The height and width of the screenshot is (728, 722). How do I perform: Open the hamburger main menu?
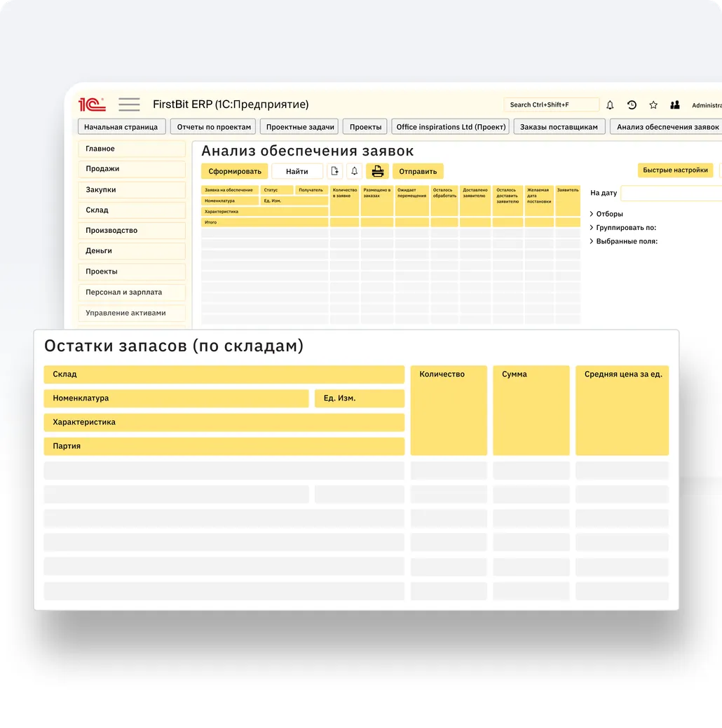(x=129, y=105)
